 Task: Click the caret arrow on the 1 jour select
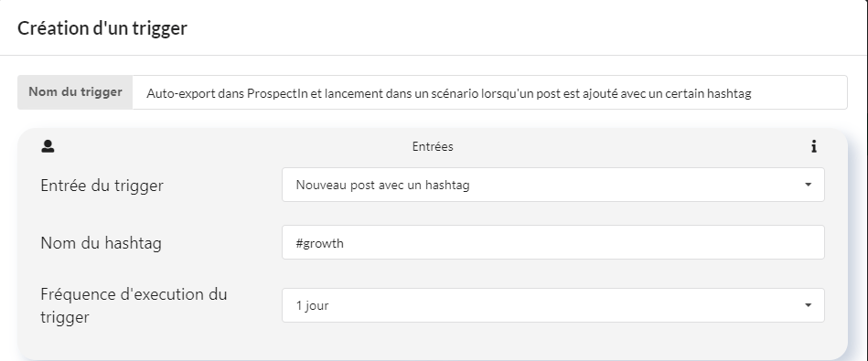(x=808, y=305)
